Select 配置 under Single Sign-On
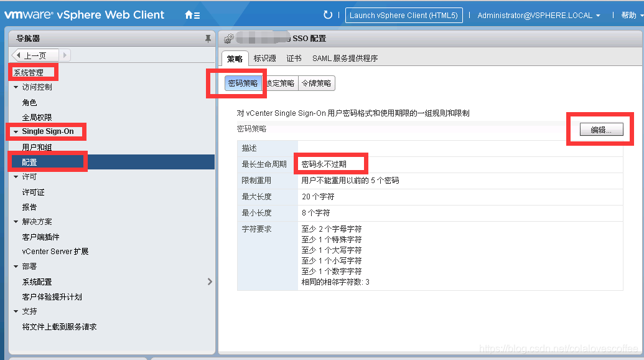 (x=112, y=162)
